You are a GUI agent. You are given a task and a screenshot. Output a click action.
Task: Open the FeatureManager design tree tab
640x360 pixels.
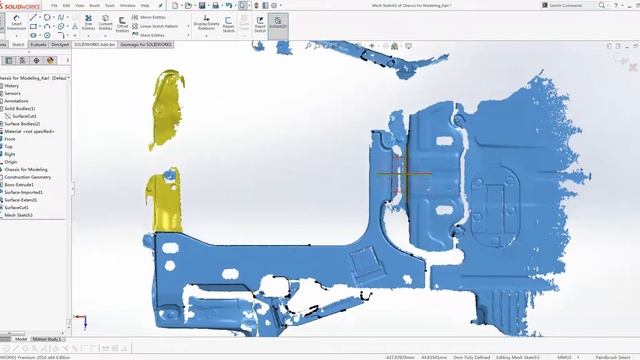(9, 60)
